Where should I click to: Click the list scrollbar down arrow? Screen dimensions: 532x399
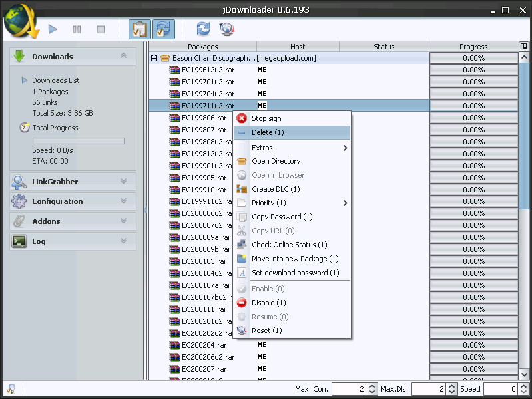524,374
